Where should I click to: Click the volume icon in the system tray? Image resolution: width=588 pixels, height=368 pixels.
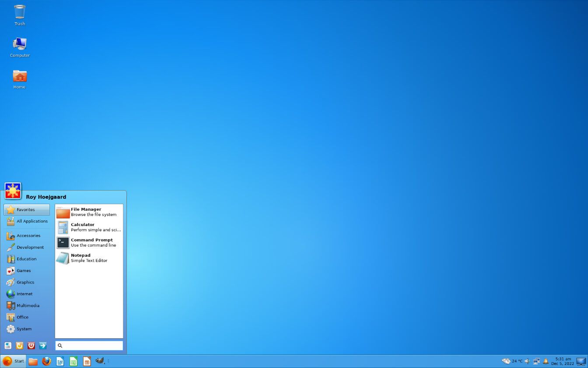click(527, 361)
